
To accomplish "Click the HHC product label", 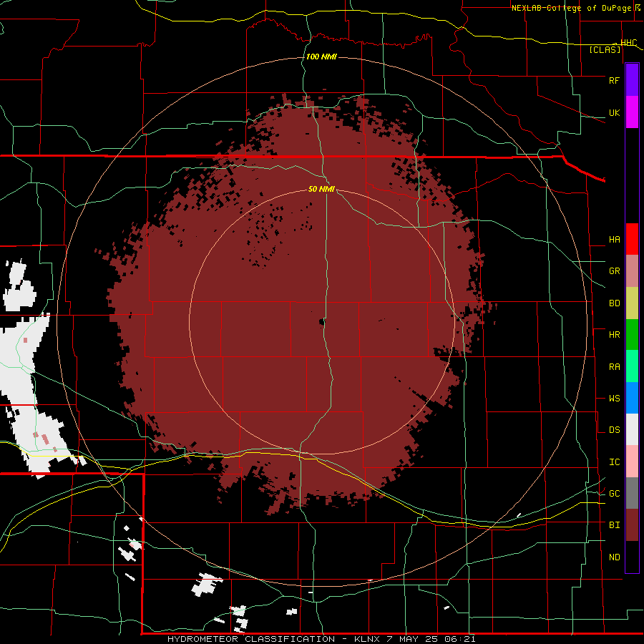I will point(628,43).
